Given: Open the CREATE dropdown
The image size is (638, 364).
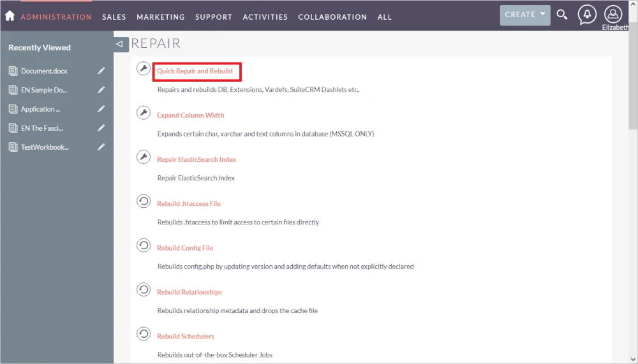Looking at the screenshot, I should (x=525, y=15).
